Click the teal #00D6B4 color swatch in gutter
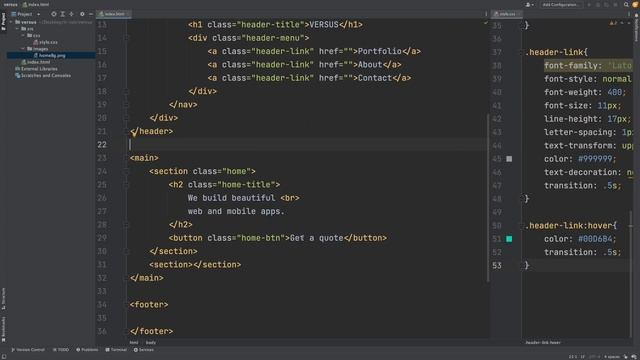 click(509, 239)
